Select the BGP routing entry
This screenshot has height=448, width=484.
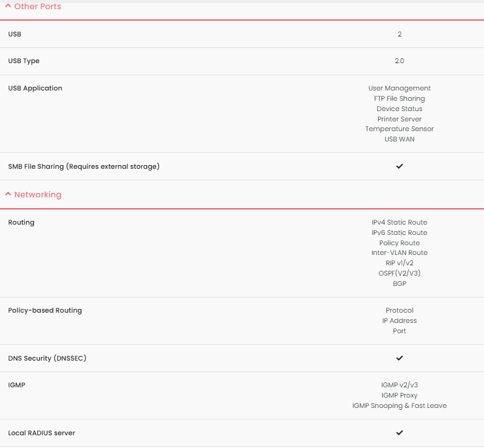tap(400, 283)
